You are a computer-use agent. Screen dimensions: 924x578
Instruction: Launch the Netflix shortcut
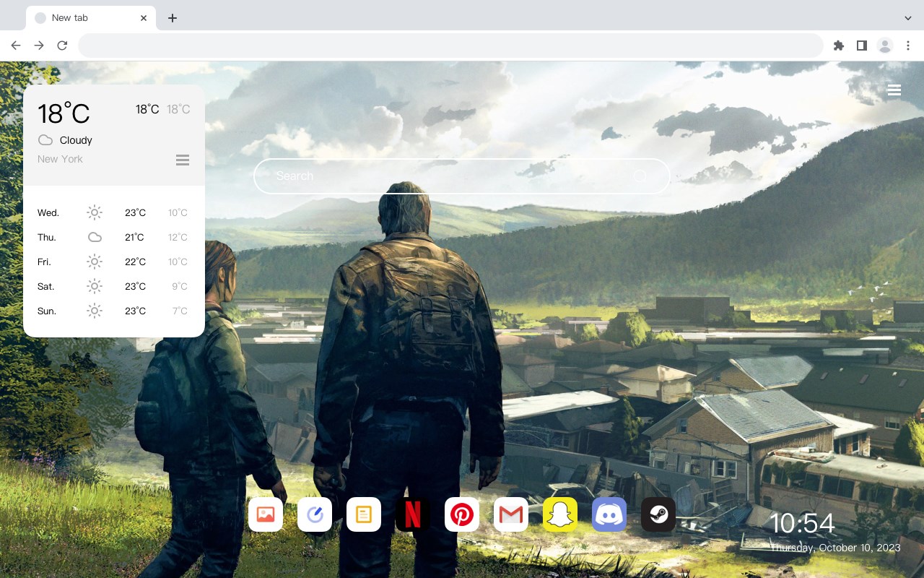[413, 514]
